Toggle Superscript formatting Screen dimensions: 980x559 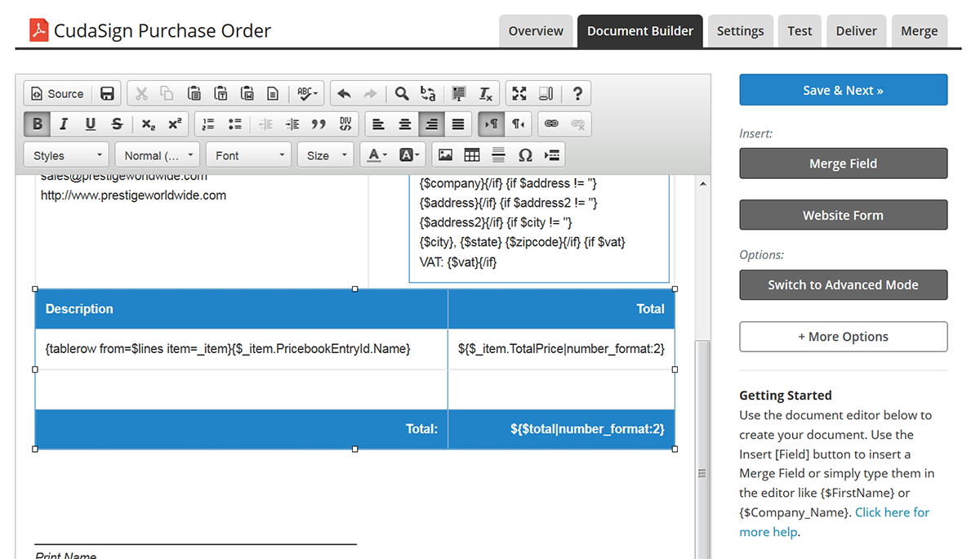click(174, 124)
